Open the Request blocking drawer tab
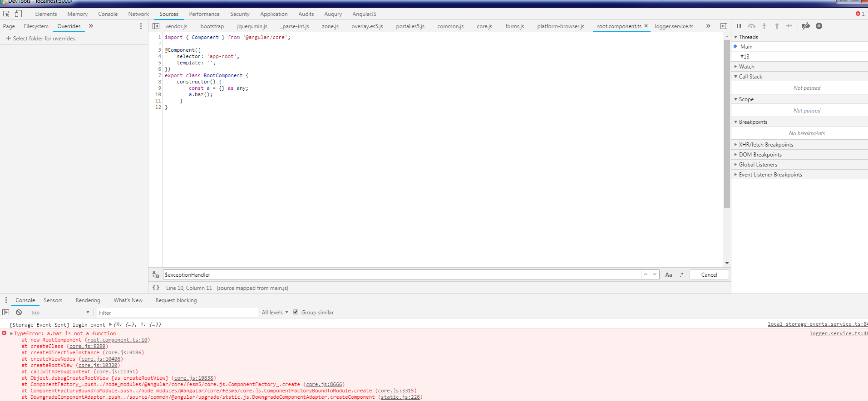 [x=176, y=300]
